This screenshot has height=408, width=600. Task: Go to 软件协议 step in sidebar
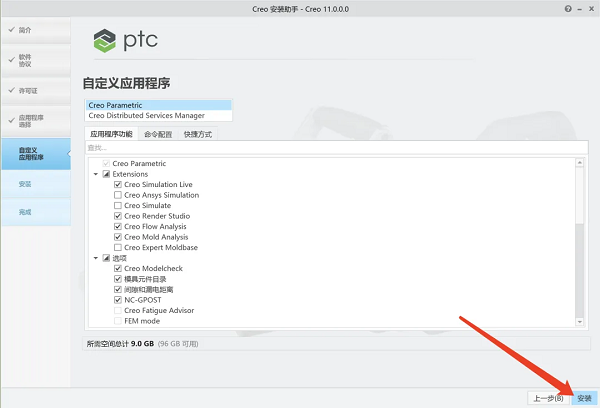click(x=36, y=60)
